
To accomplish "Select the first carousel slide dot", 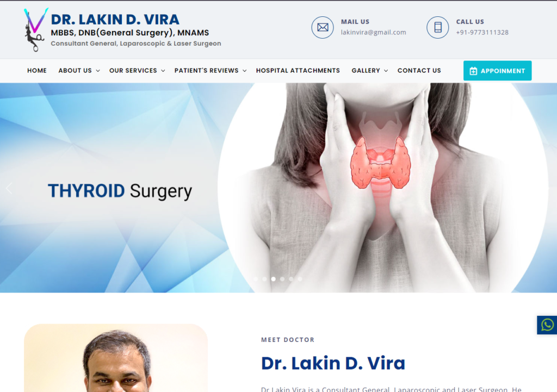I will (x=256, y=279).
